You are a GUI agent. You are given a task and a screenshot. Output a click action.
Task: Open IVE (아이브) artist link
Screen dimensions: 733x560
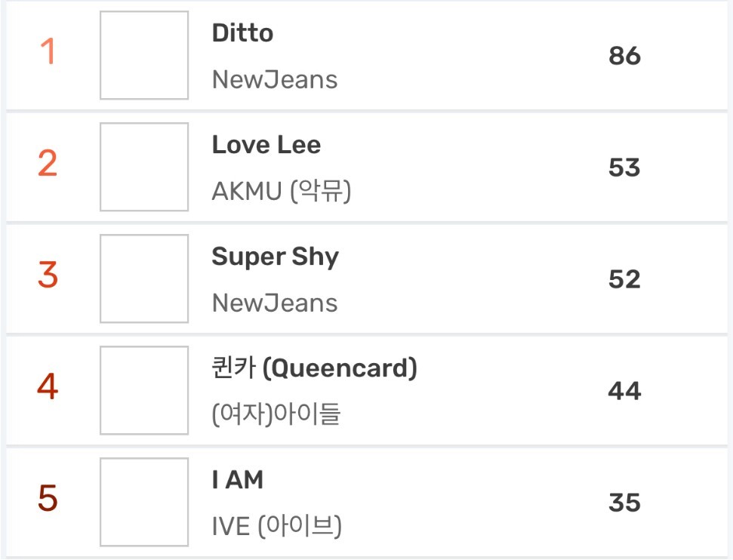(x=277, y=526)
